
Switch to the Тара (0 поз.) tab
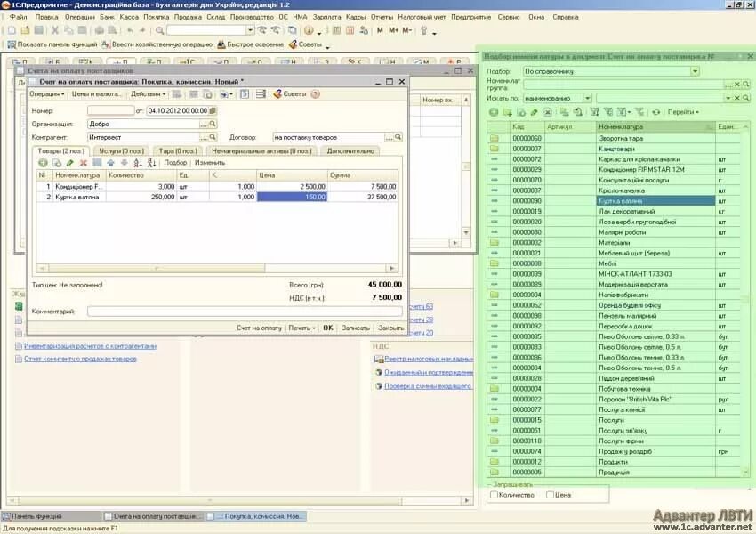[178, 151]
